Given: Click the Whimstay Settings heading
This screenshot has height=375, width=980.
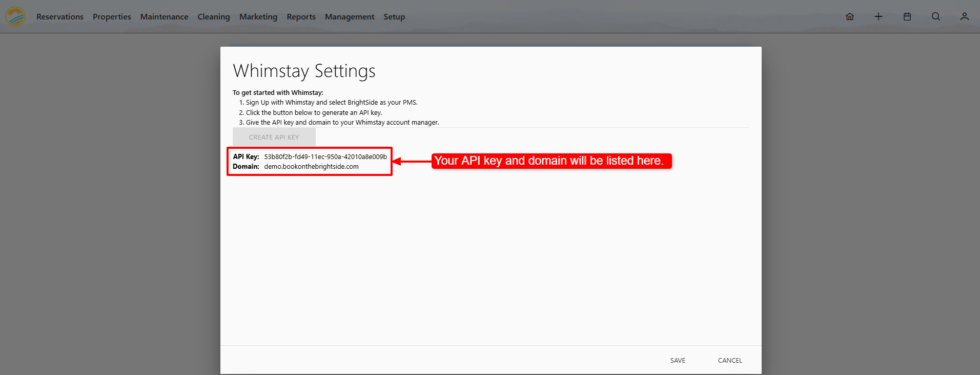Looking at the screenshot, I should (304, 71).
